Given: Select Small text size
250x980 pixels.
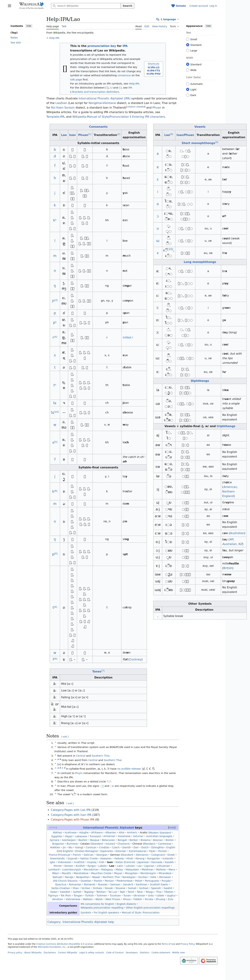Looking at the screenshot, I should point(188,39).
